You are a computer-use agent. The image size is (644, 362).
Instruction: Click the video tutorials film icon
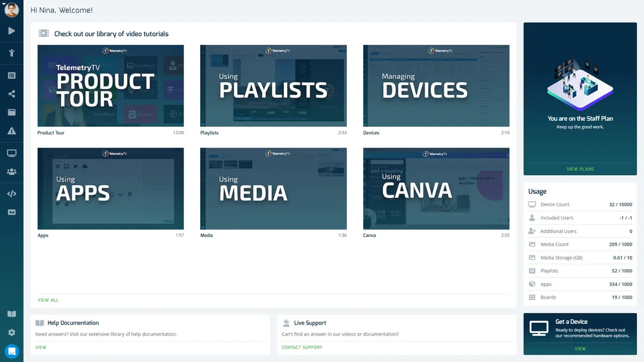coord(43,33)
